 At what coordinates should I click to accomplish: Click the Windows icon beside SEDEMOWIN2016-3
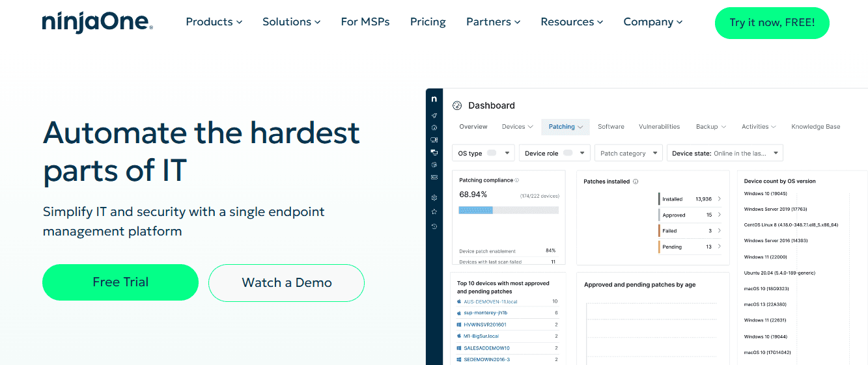coord(459,359)
